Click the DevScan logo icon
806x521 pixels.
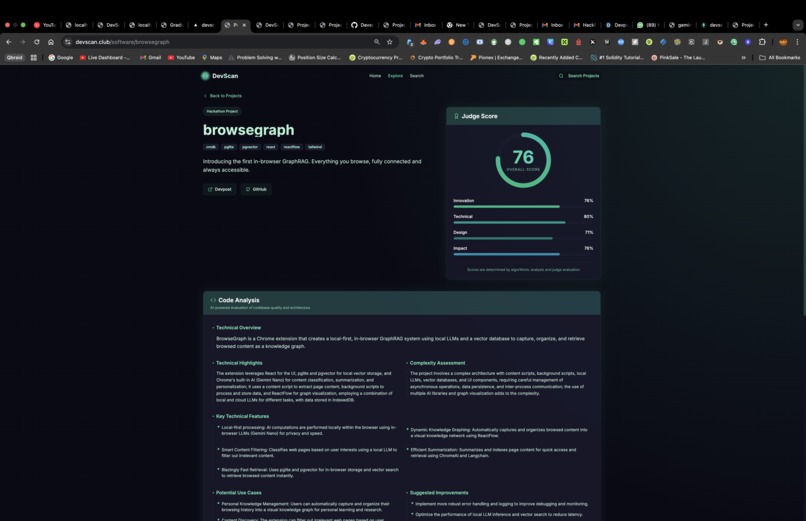[x=205, y=76]
